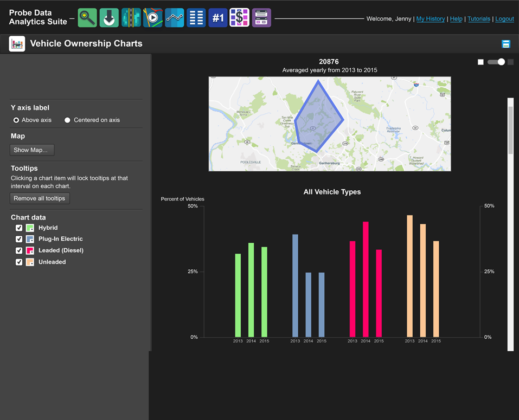Open My History
The height and width of the screenshot is (420, 519).
coord(430,18)
